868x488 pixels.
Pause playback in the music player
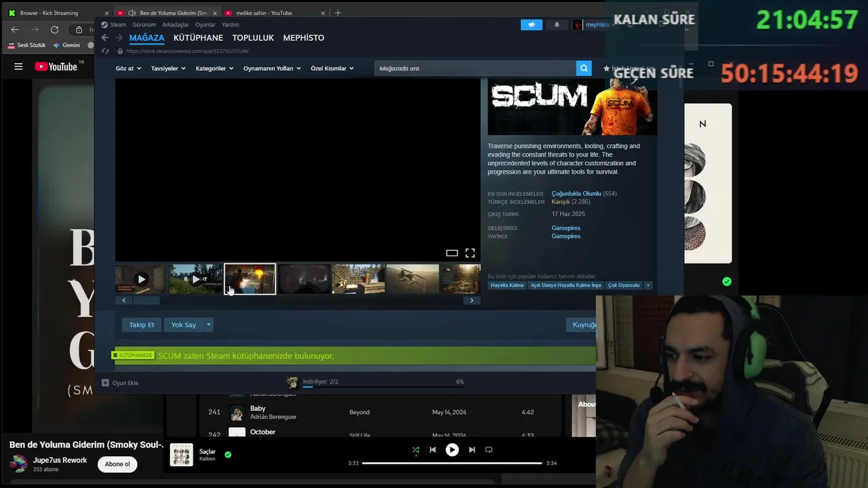tap(452, 449)
